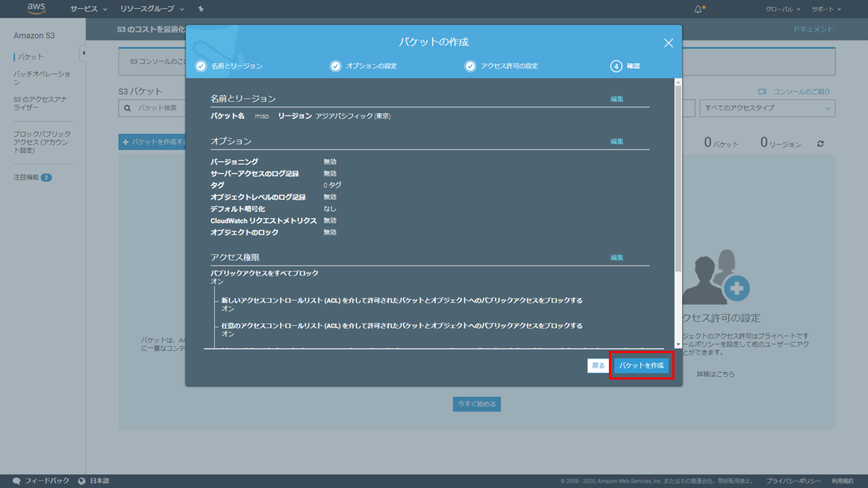This screenshot has height=488, width=868.
Task: Open the サポート menu
Action: tap(826, 9)
